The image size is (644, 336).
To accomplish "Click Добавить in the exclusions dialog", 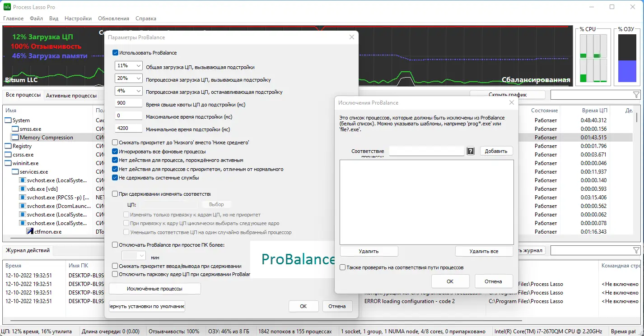I will point(496,151).
